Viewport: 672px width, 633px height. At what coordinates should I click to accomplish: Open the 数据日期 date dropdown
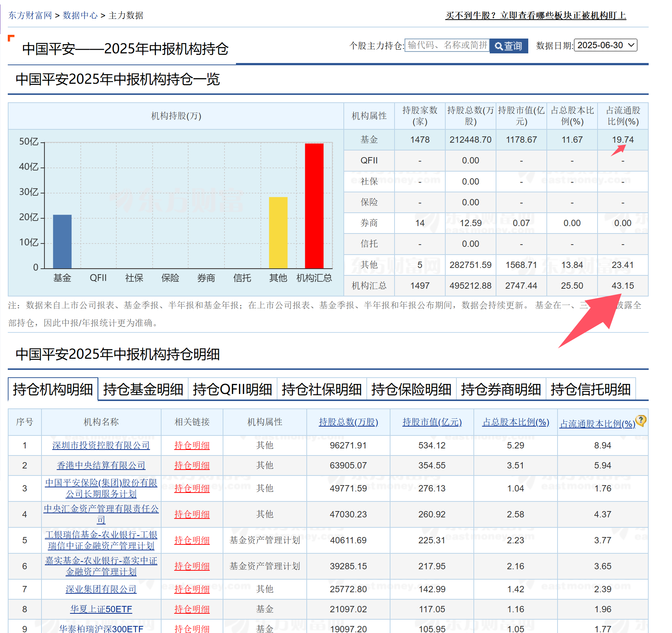[605, 45]
